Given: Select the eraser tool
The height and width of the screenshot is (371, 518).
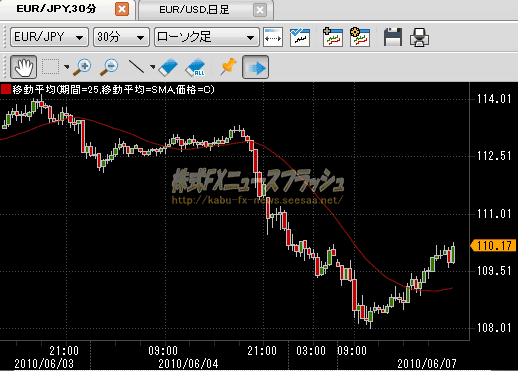Looking at the screenshot, I should tap(168, 67).
